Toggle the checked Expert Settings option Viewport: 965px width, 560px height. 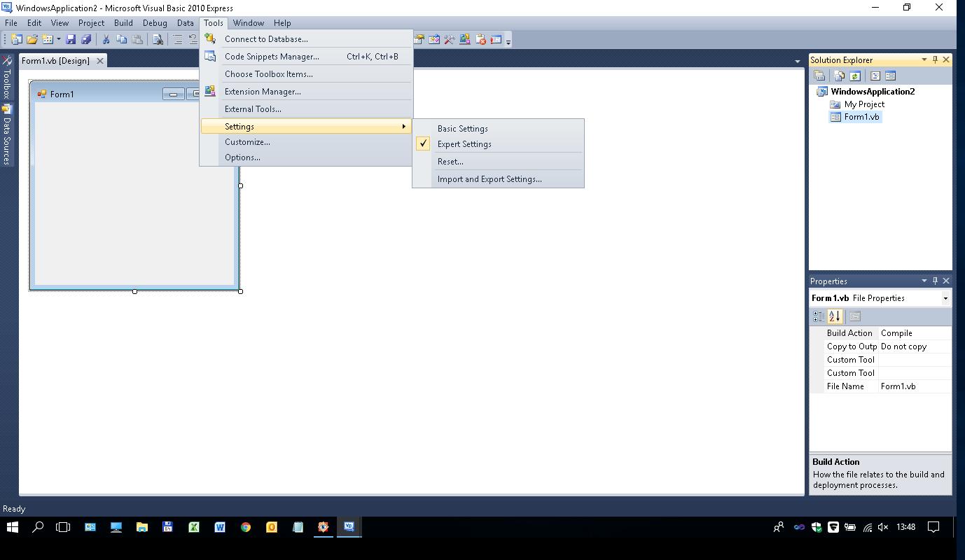pyautogui.click(x=464, y=144)
